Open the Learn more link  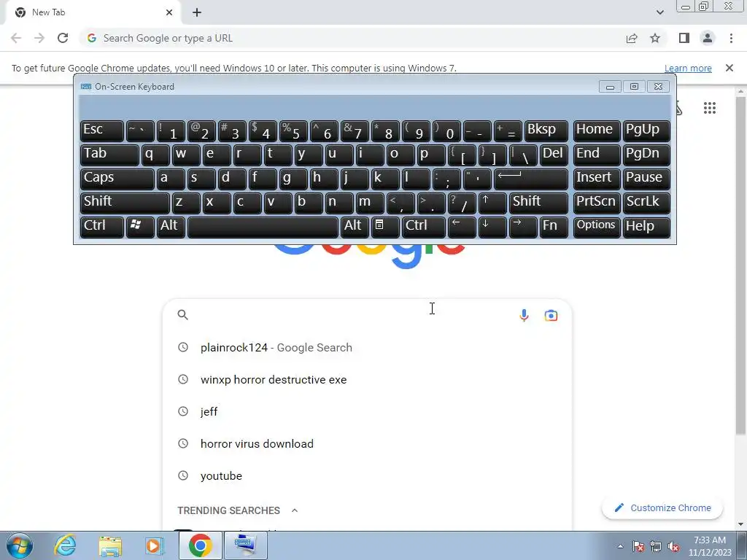688,68
